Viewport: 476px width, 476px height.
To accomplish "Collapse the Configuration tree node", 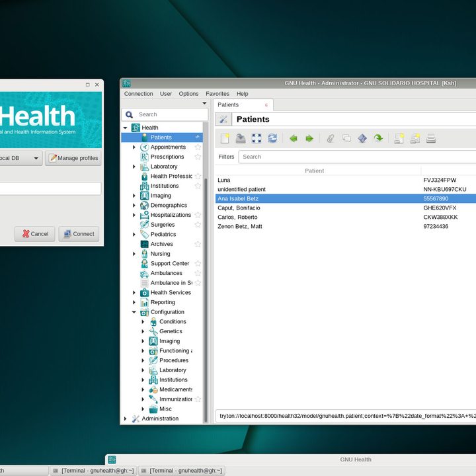I will pos(134,312).
